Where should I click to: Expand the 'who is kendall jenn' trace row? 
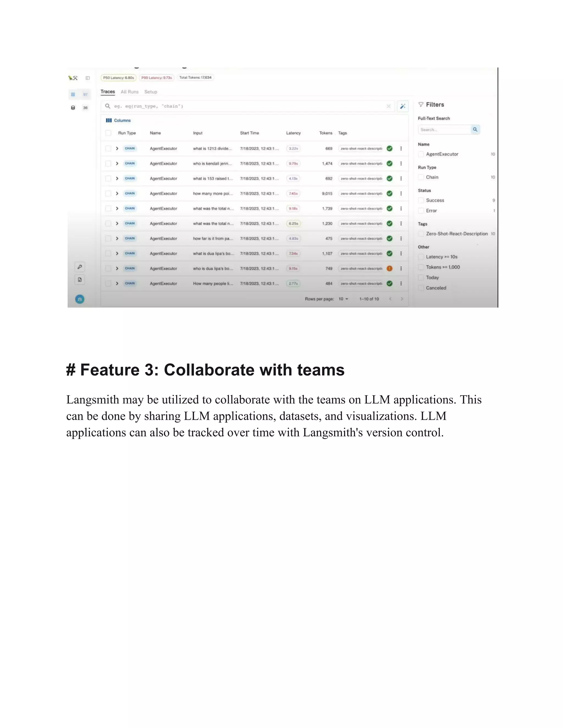click(117, 164)
